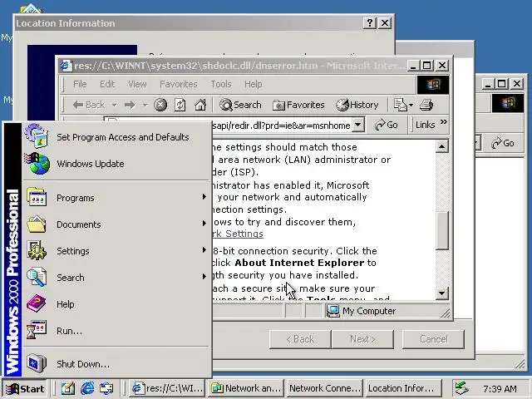Screen dimensions: 532x399
Task: Click the Start button
Action: (26, 388)
